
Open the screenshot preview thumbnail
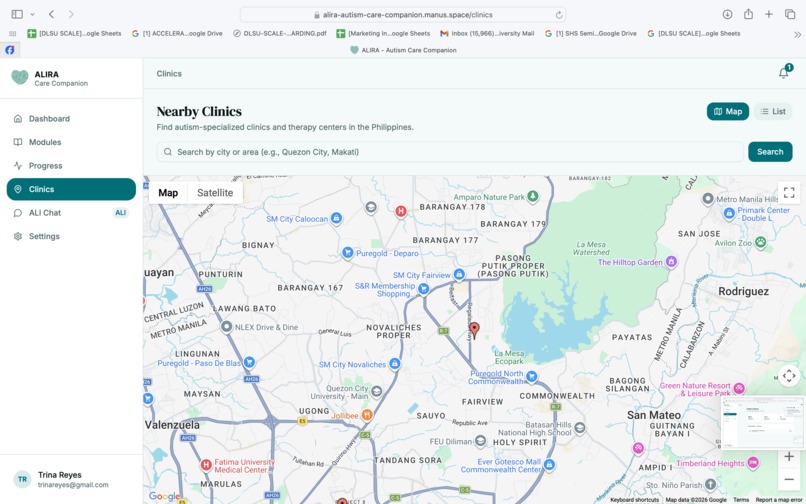pos(763,423)
